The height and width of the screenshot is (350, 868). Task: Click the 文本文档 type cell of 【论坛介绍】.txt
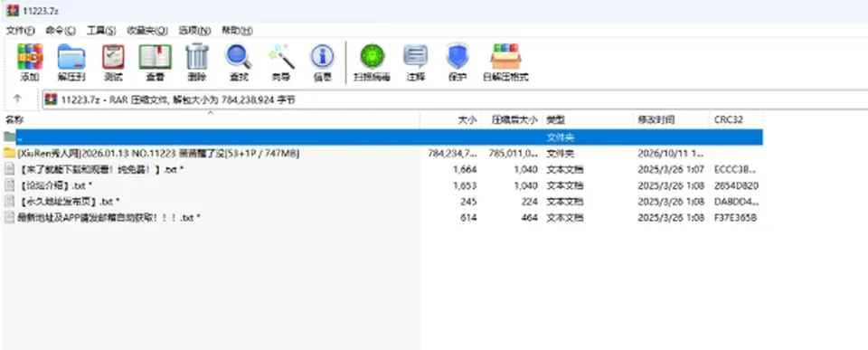[564, 185]
